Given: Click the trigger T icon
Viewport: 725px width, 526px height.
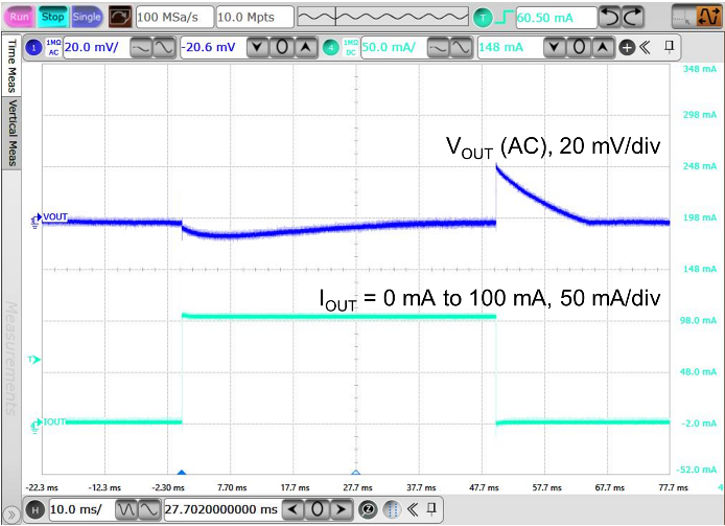Looking at the screenshot, I should click(x=483, y=17).
